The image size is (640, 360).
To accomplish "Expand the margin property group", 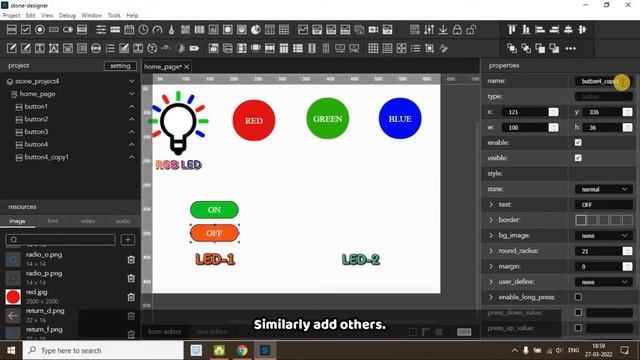I will (491, 267).
